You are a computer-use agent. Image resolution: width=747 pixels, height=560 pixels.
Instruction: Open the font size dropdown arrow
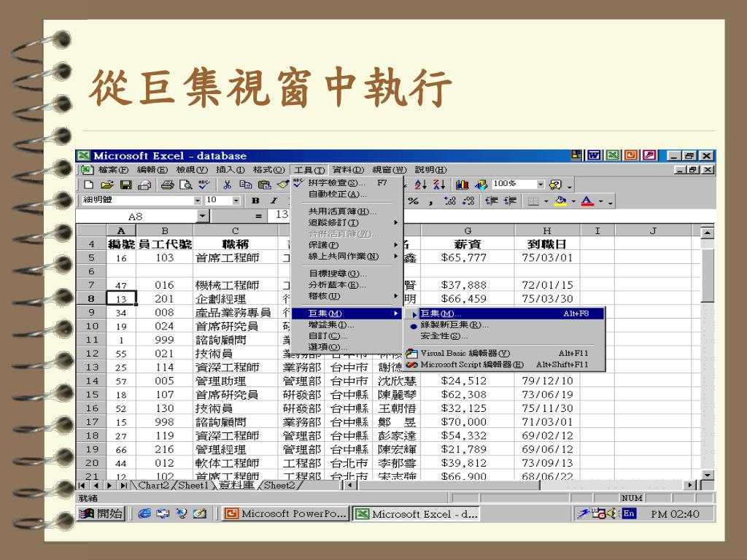pos(236,201)
